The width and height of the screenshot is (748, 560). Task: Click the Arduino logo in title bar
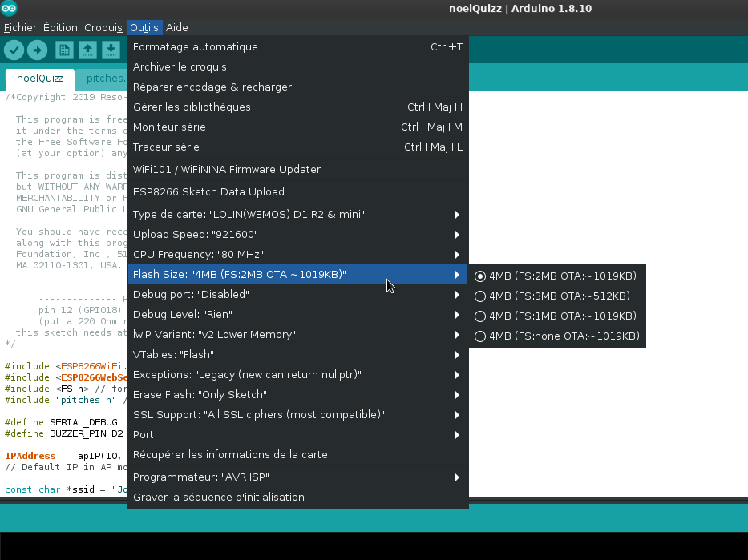click(9, 8)
